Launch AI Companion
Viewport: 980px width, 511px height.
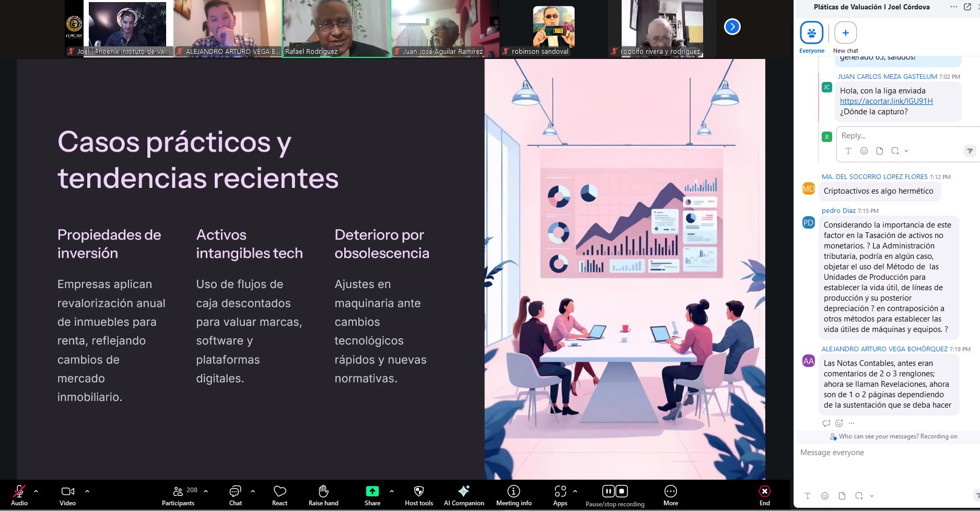(x=464, y=495)
